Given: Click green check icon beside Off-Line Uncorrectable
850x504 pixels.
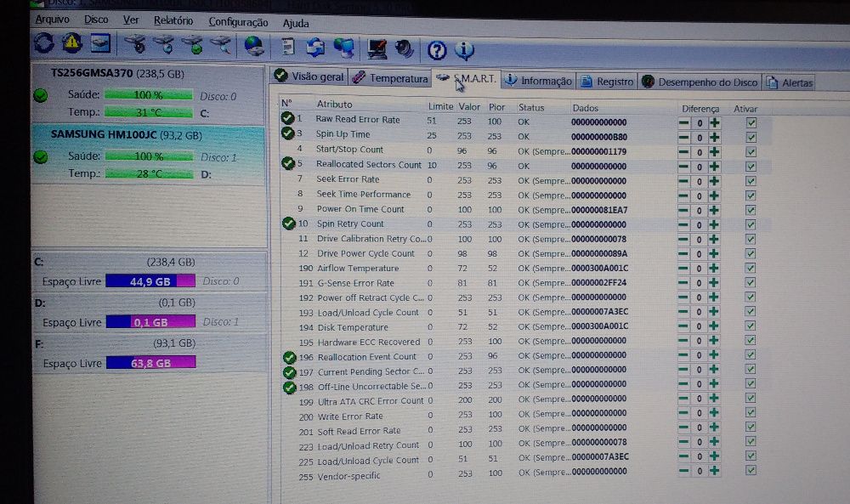Looking at the screenshot, I should 290,387.
